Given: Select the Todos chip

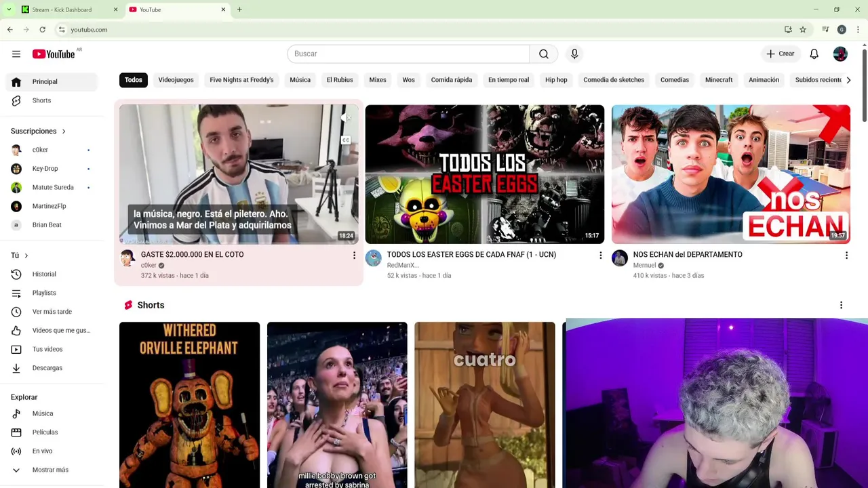Looking at the screenshot, I should [134, 80].
